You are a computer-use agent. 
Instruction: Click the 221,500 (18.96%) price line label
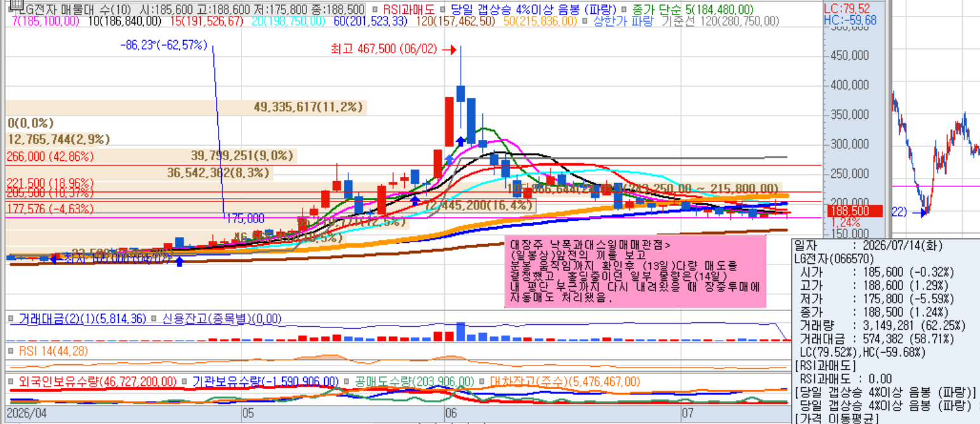coord(50,182)
